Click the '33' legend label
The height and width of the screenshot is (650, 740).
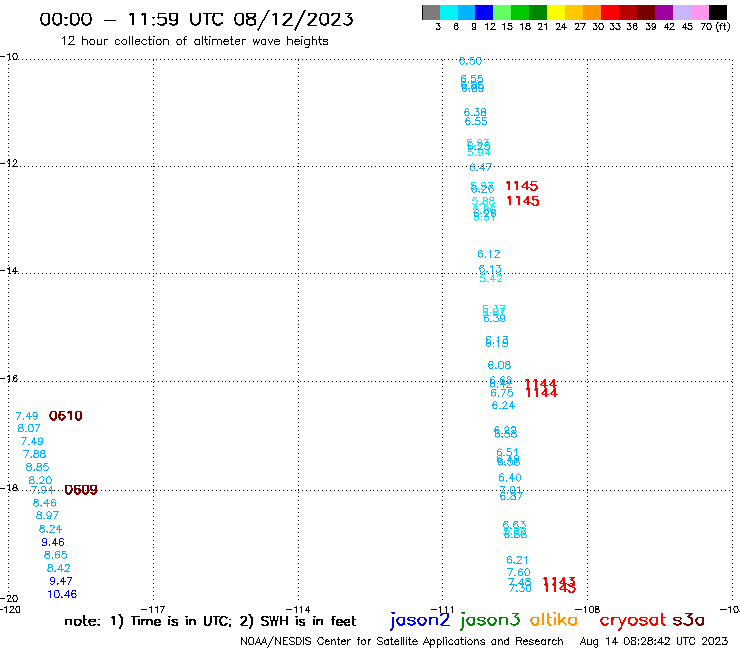click(614, 27)
